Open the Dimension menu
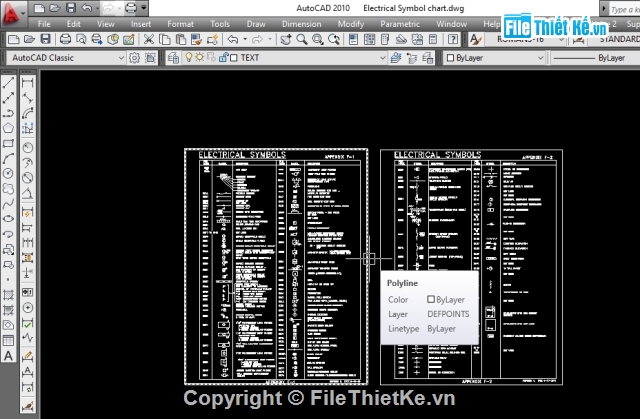This screenshot has width=640, height=419. 302,24
